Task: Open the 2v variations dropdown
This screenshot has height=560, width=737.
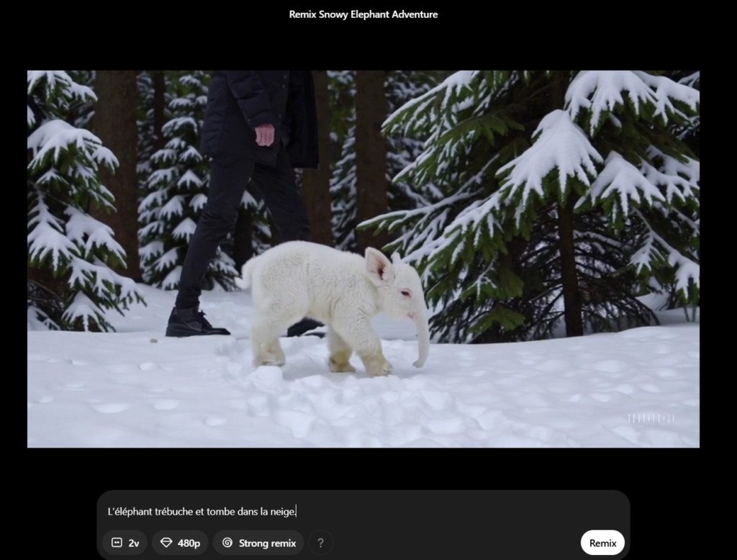Action: click(125, 543)
